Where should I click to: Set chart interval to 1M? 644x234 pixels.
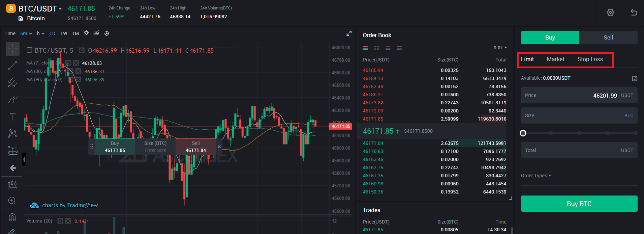(75, 33)
